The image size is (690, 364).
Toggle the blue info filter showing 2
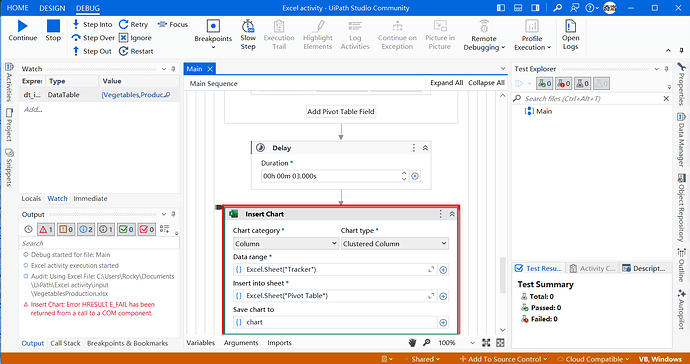click(86, 229)
